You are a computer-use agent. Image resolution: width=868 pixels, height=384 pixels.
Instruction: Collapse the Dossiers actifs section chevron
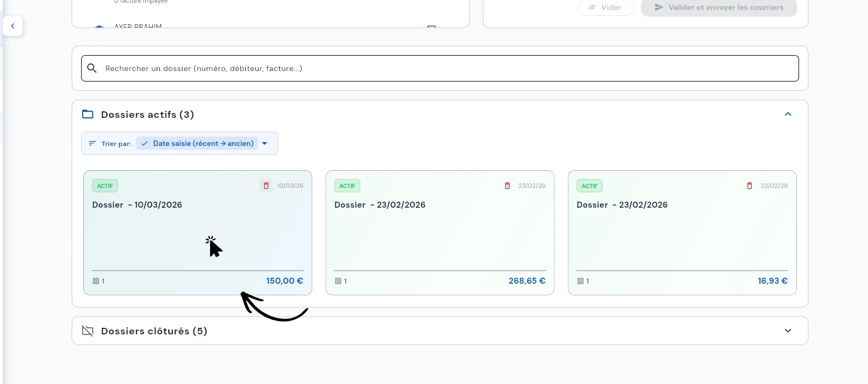click(788, 115)
